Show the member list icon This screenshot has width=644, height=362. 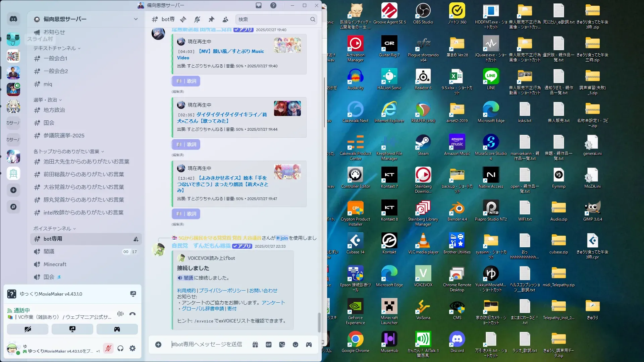(225, 19)
